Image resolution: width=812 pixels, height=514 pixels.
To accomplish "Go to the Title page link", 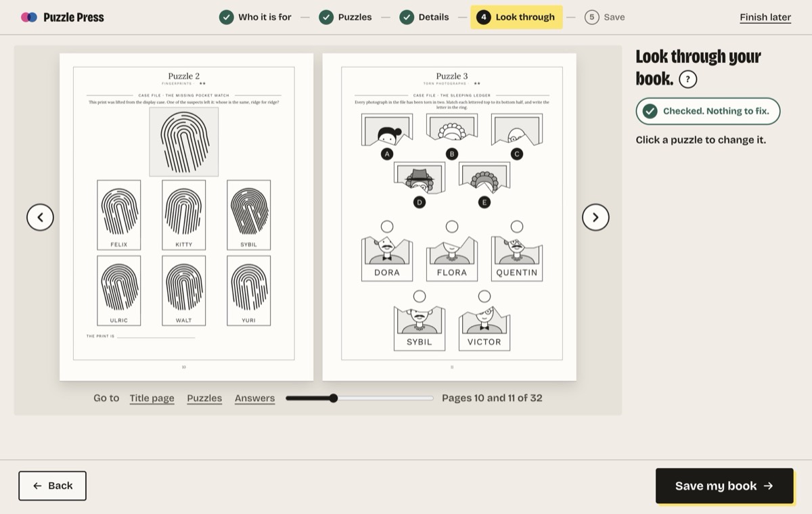I will tap(152, 398).
